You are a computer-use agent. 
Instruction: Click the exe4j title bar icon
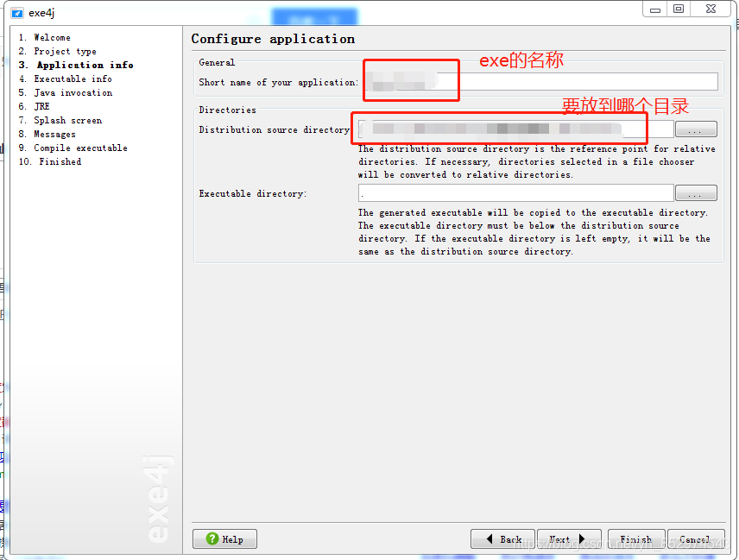click(x=17, y=13)
